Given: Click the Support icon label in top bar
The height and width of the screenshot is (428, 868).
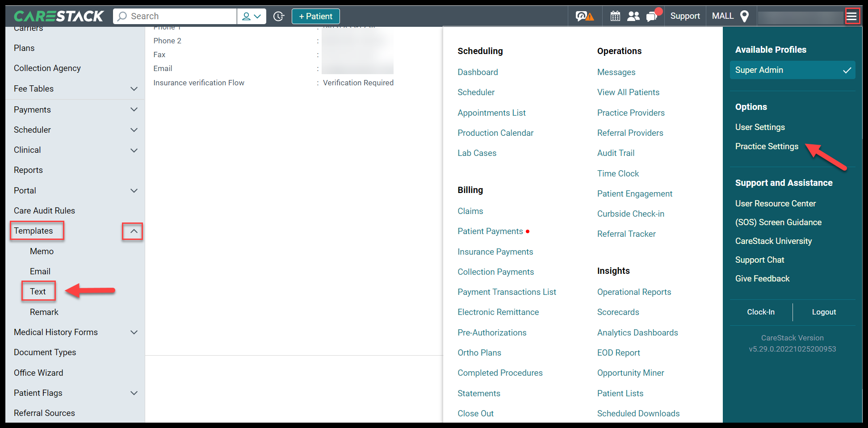Looking at the screenshot, I should click(685, 16).
